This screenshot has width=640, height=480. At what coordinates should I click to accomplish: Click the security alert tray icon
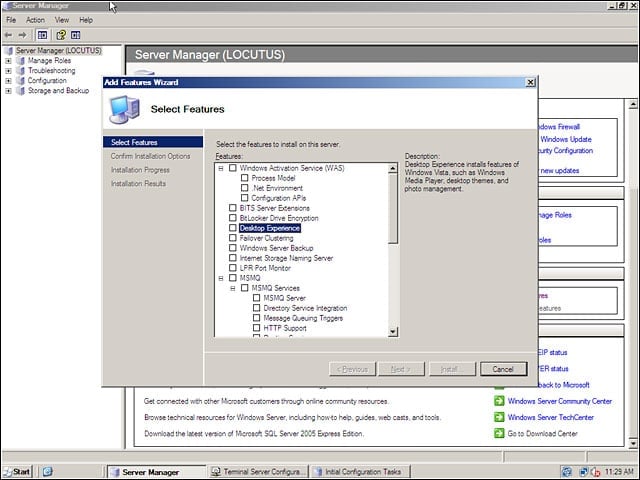coord(596,472)
